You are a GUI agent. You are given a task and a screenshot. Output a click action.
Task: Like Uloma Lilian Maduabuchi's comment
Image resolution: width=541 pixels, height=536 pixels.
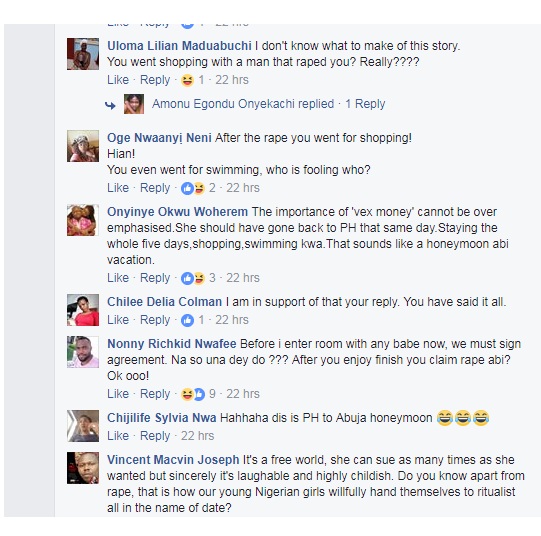click(118, 80)
